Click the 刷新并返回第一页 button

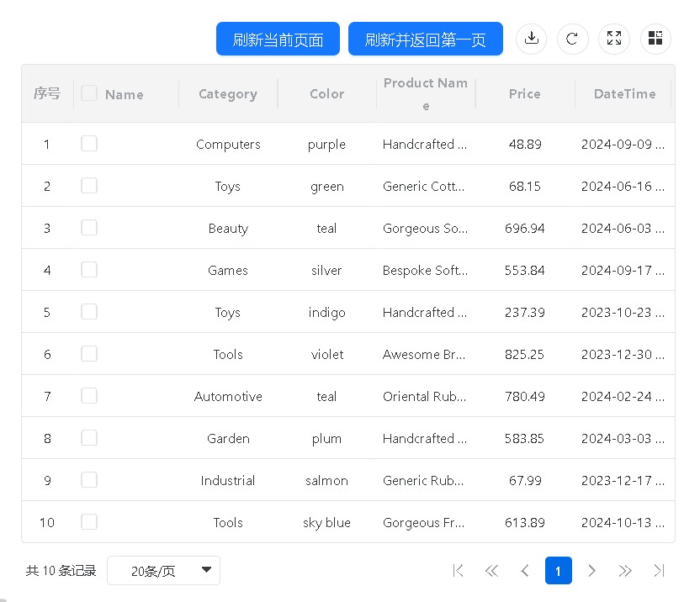(x=425, y=40)
